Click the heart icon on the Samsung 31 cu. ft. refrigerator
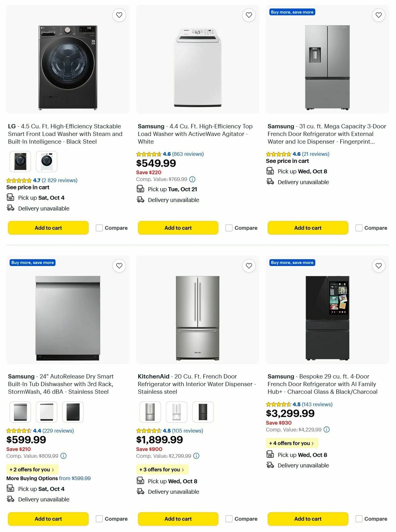 coord(379,15)
